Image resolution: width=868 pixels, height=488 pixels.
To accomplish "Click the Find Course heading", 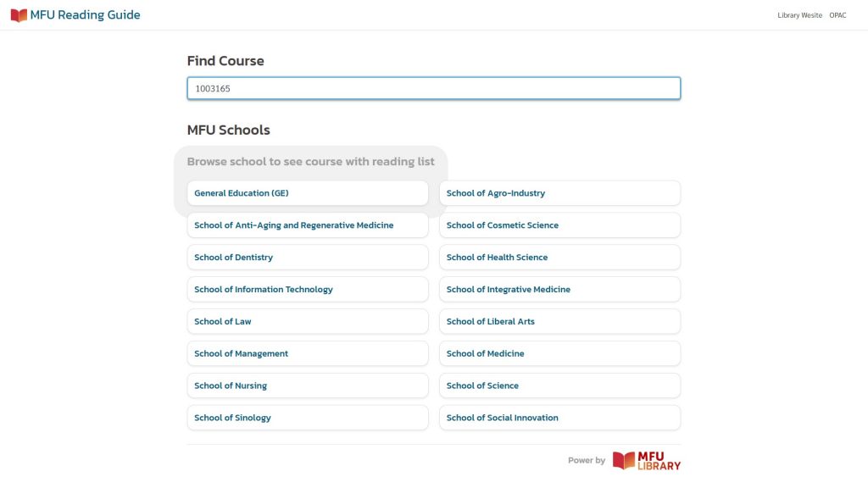I will [x=225, y=61].
